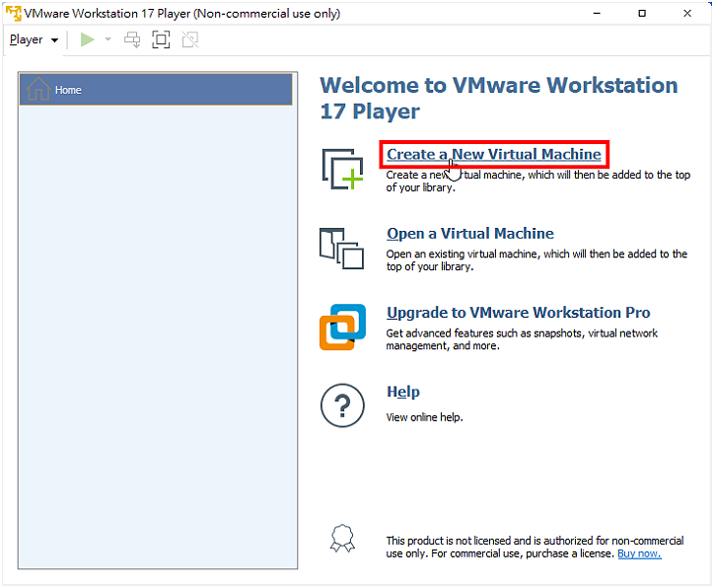Open a Virtual Machine link

click(470, 233)
